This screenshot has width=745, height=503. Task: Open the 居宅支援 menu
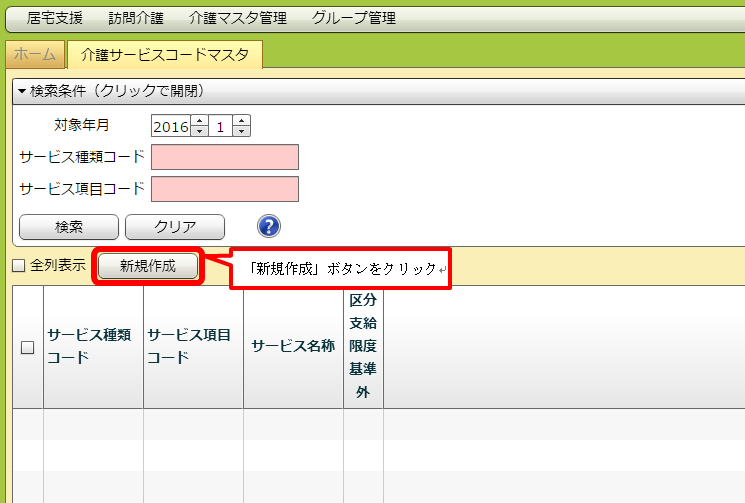pyautogui.click(x=55, y=18)
